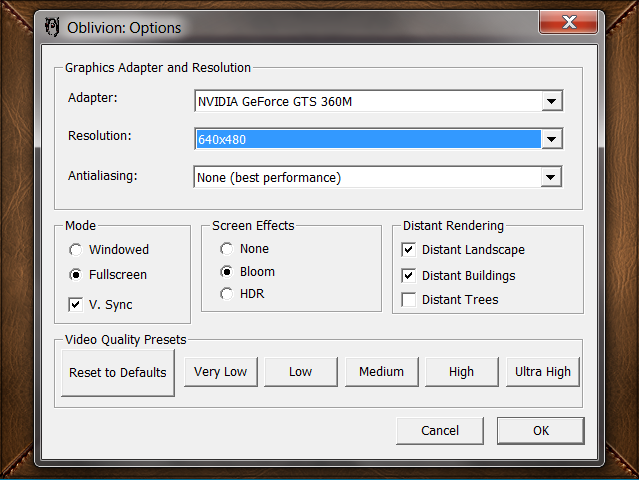Image resolution: width=639 pixels, height=480 pixels.
Task: Click the Screen Effects group label
Action: [253, 225]
